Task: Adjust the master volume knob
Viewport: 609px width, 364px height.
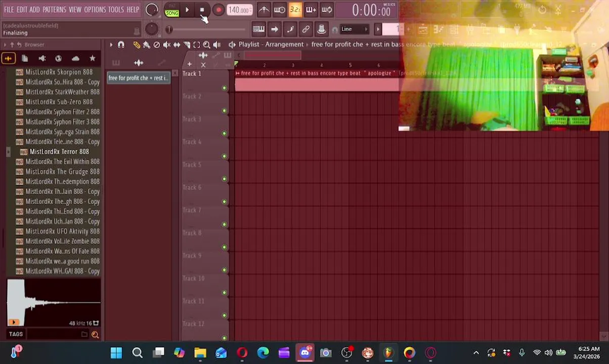Action: tap(151, 10)
